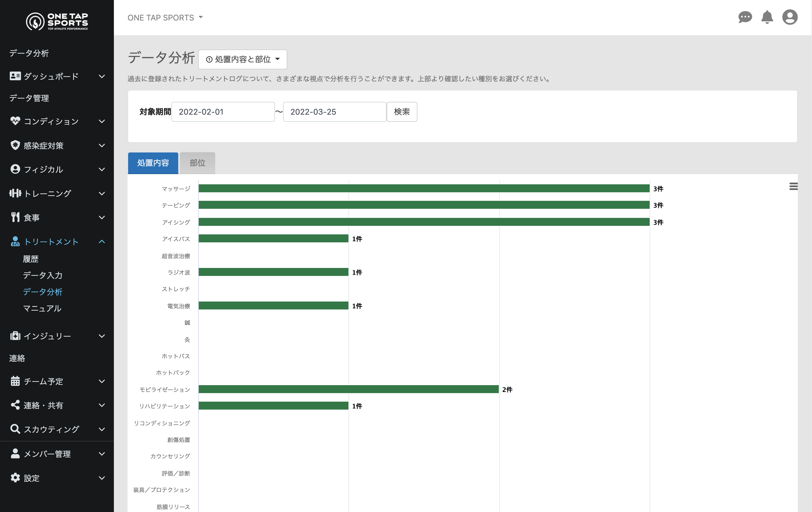Click the ラジオ波 bar showing 1件
This screenshot has height=512, width=812.
coord(274,272)
